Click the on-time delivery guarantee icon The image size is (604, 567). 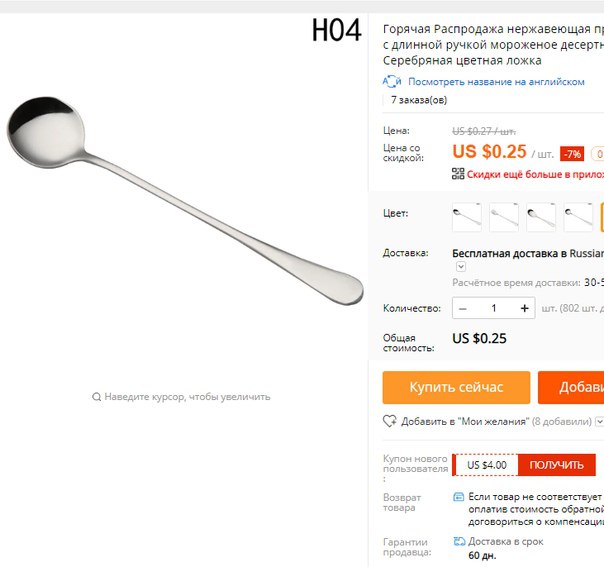[x=459, y=541]
